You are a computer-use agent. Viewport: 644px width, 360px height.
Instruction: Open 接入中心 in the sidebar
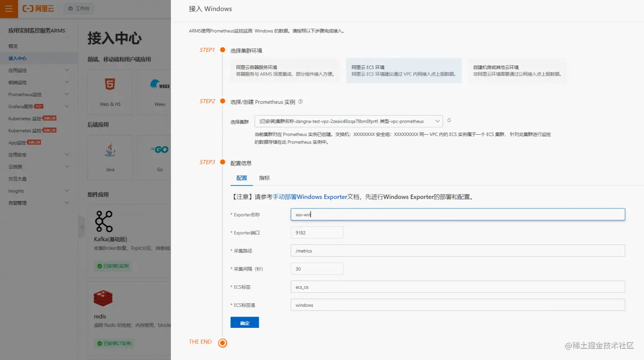point(18,58)
